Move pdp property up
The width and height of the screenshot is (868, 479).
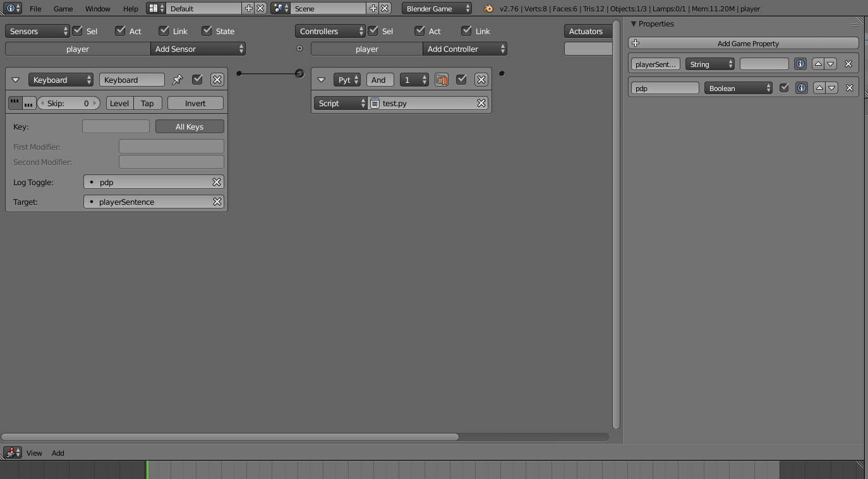pos(819,88)
